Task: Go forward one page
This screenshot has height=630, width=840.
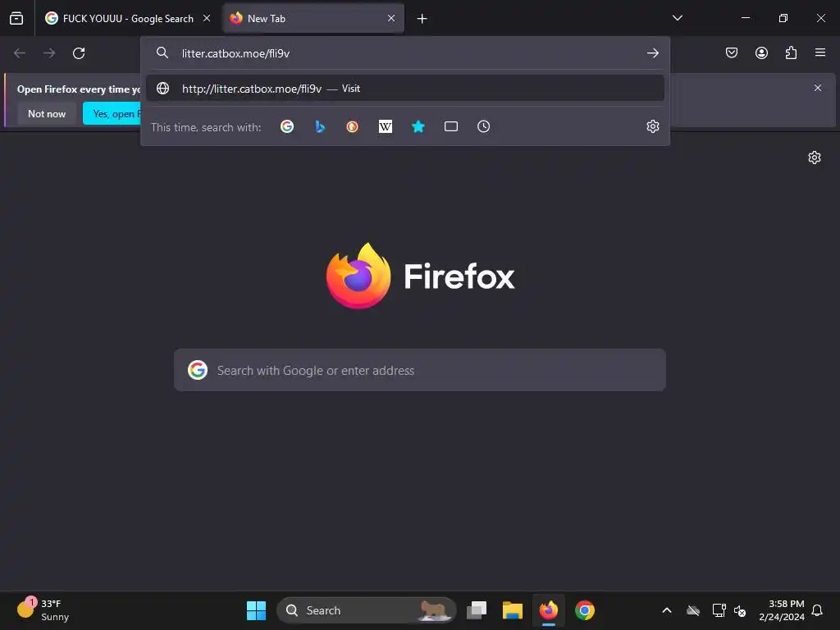Action: [49, 53]
